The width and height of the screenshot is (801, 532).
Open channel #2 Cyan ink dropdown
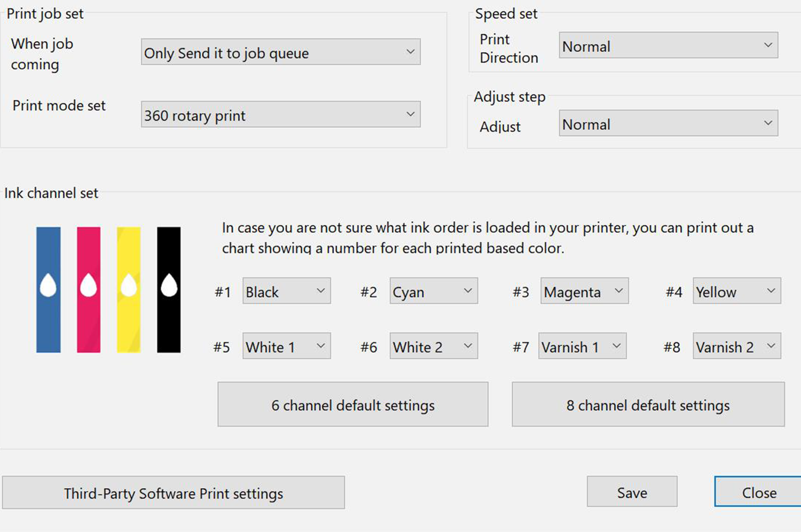pos(433,291)
